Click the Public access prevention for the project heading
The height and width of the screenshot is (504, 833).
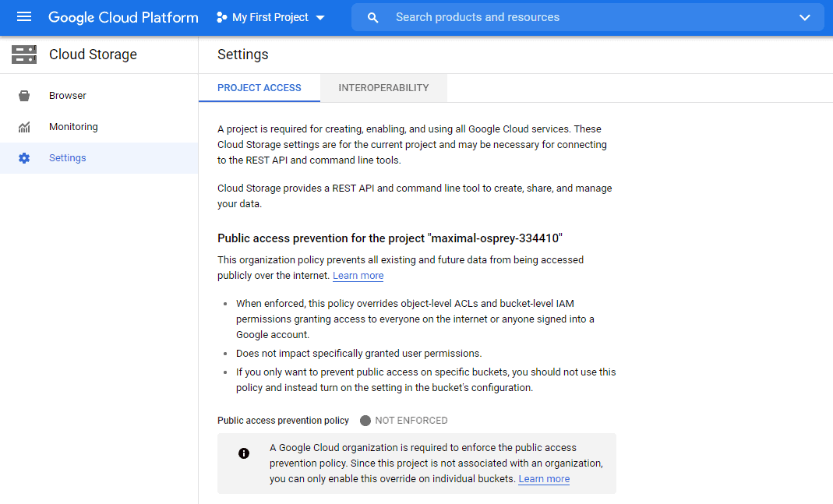pos(390,238)
